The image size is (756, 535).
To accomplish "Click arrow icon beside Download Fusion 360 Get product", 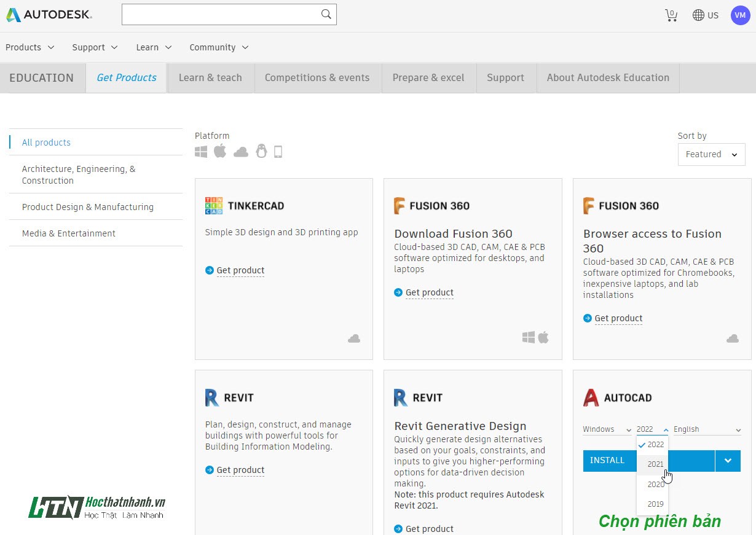I will 398,292.
